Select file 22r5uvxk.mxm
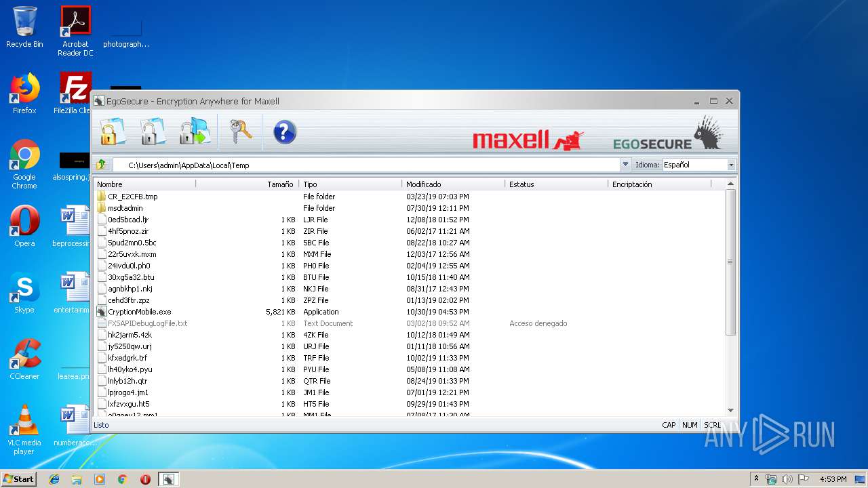 coord(132,254)
